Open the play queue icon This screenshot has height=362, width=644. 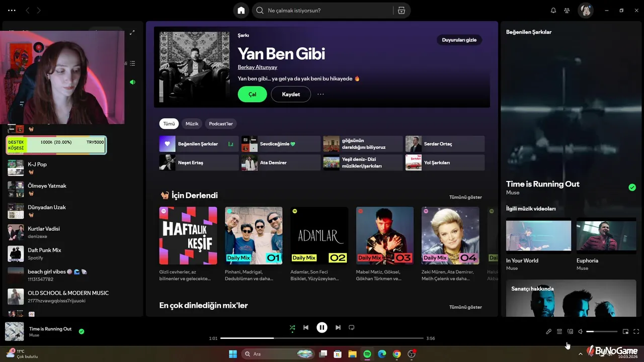[559, 332]
